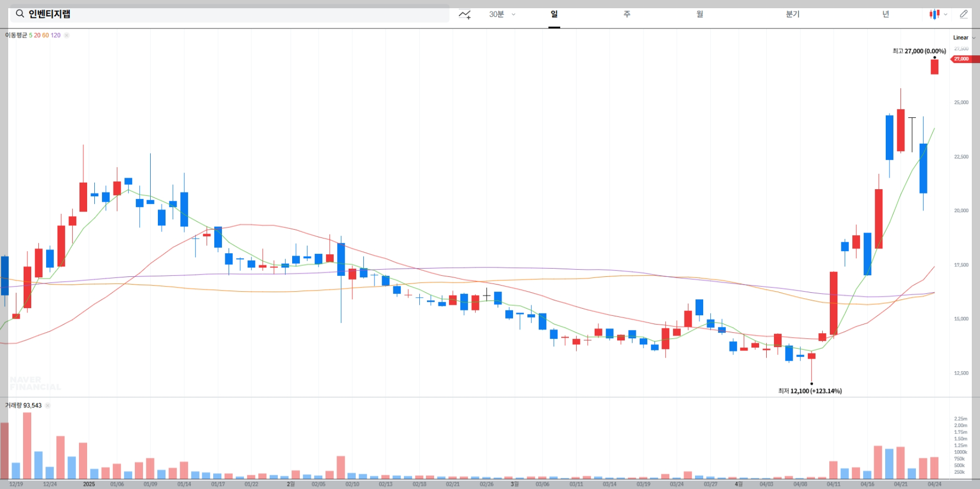
Task: Click the 17,500 price axis label
Action: (x=961, y=265)
